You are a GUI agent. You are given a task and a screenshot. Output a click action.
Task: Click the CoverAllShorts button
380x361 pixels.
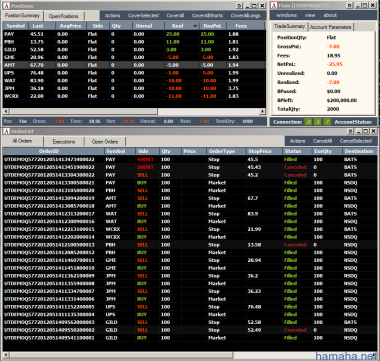[208, 15]
